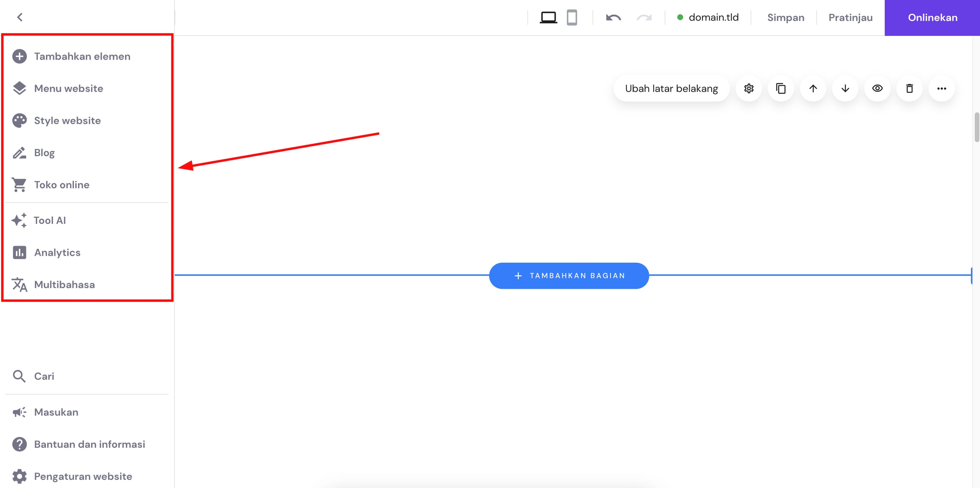980x488 pixels.
Task: Collapse the editor with back chevron
Action: [x=20, y=17]
